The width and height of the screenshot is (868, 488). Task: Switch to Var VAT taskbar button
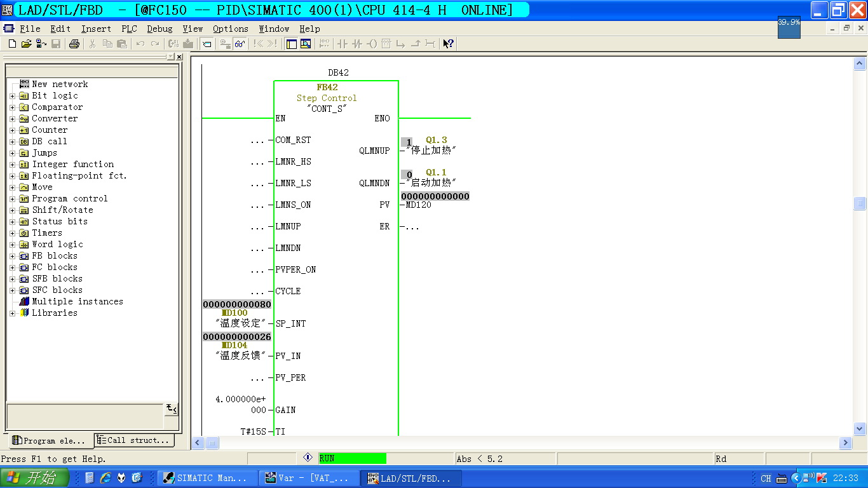(309, 478)
